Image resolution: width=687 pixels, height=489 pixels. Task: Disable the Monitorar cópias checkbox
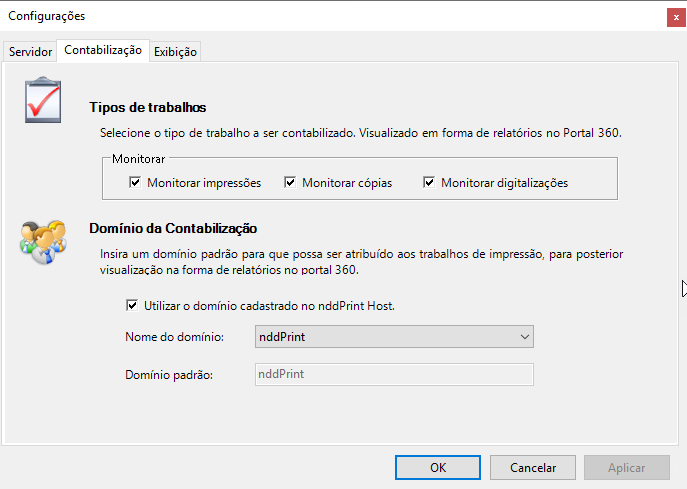click(290, 183)
